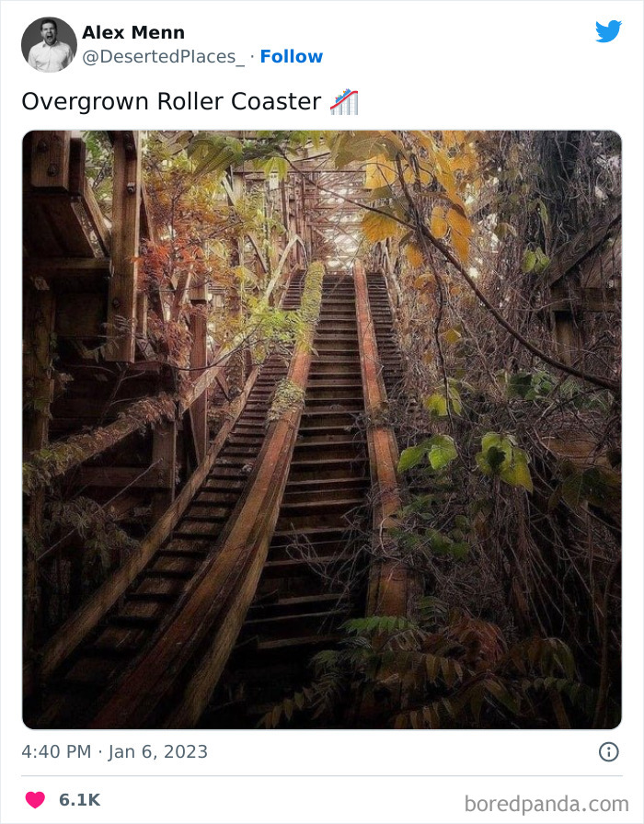Click the roller coaster emoji
Image resolution: width=644 pixels, height=824 pixels.
point(344,101)
